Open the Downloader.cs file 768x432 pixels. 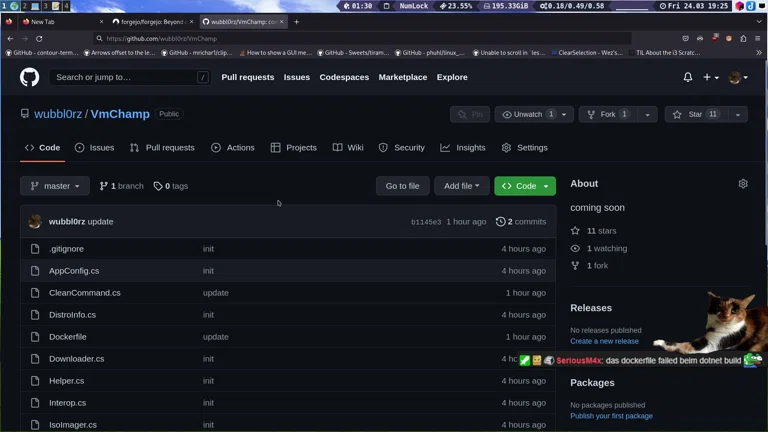point(76,359)
